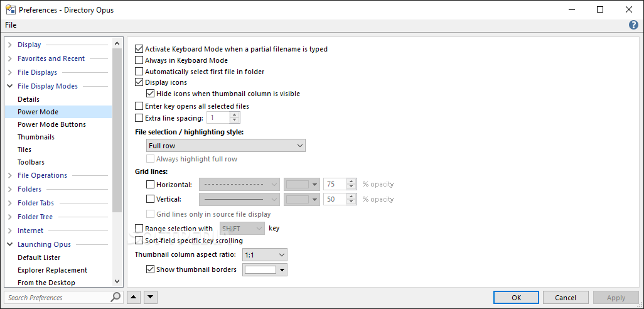Expand the Internet category
The width and height of the screenshot is (644, 309).
[10, 230]
